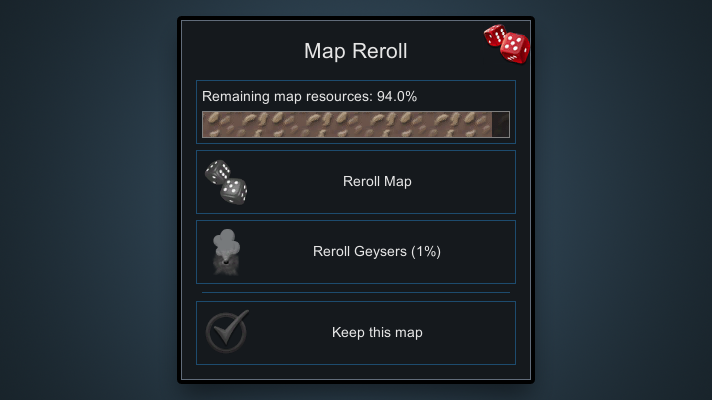
Task: Click the Map Reroll dialog title
Action: tap(356, 51)
